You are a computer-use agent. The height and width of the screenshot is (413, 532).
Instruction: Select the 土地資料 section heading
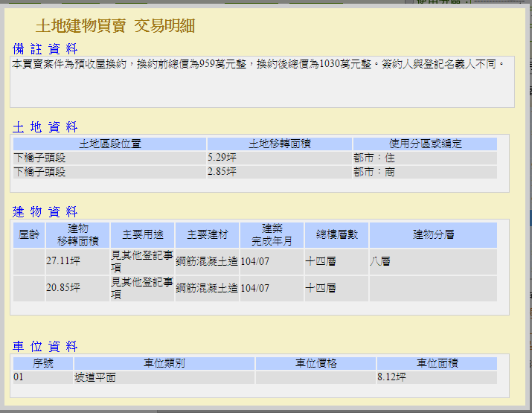45,127
